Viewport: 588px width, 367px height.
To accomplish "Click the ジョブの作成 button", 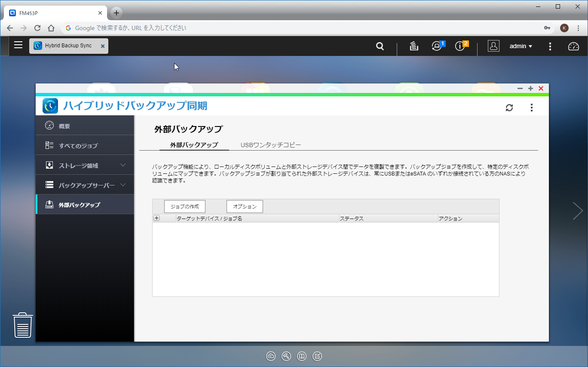I will coord(185,207).
